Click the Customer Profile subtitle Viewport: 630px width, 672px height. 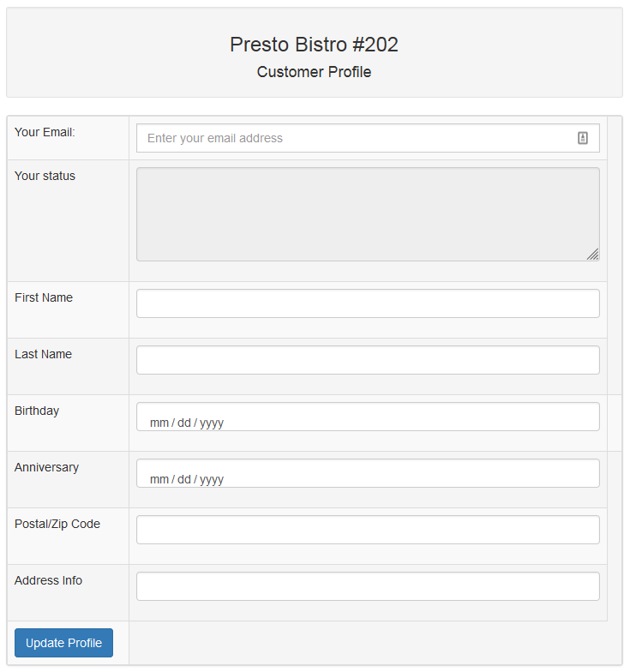314,72
